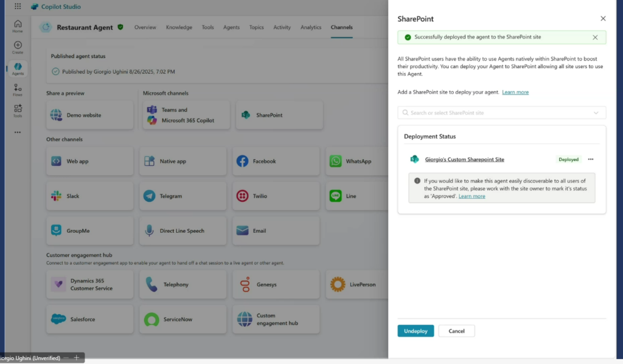Click the Copilot Studio logo

click(35, 7)
